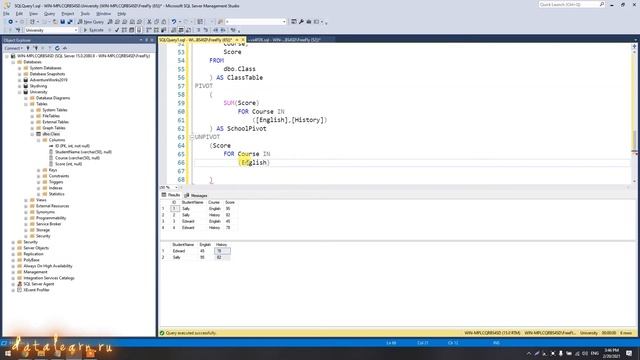Click Uncomment selected lines icon

click(x=206, y=30)
